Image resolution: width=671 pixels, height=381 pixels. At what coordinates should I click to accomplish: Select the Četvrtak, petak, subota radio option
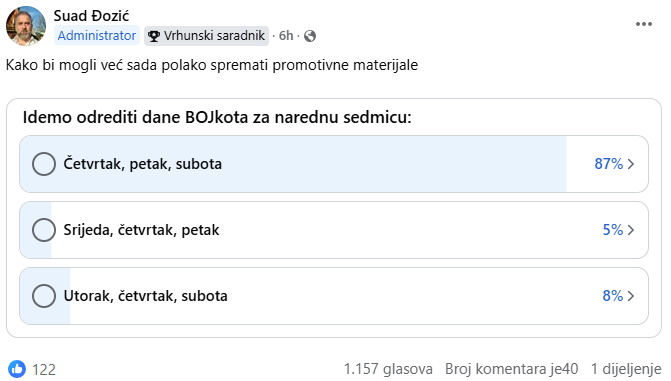pos(44,164)
